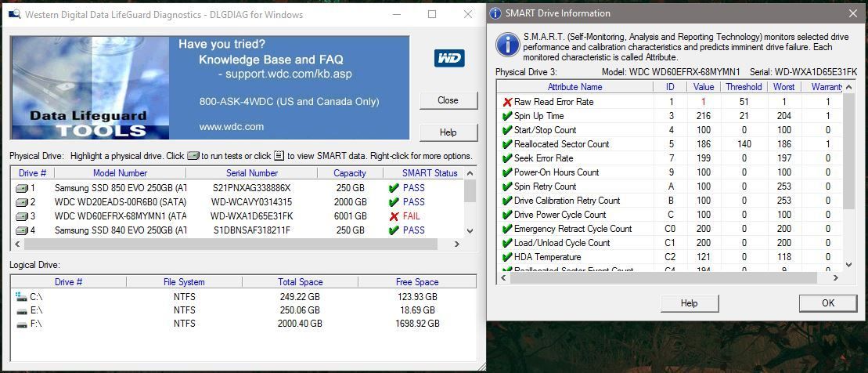Viewport: 868px width, 373px height.
Task: Click the green check beside Spin Retry Count
Action: pos(507,186)
